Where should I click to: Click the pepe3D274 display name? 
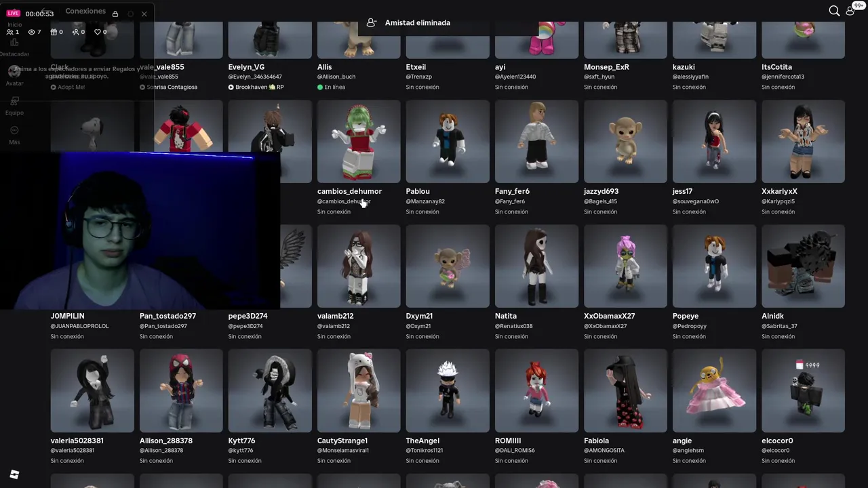(x=248, y=316)
